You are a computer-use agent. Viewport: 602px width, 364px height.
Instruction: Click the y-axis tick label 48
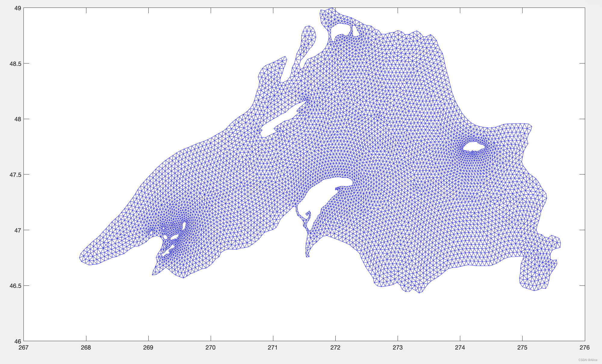(x=18, y=119)
